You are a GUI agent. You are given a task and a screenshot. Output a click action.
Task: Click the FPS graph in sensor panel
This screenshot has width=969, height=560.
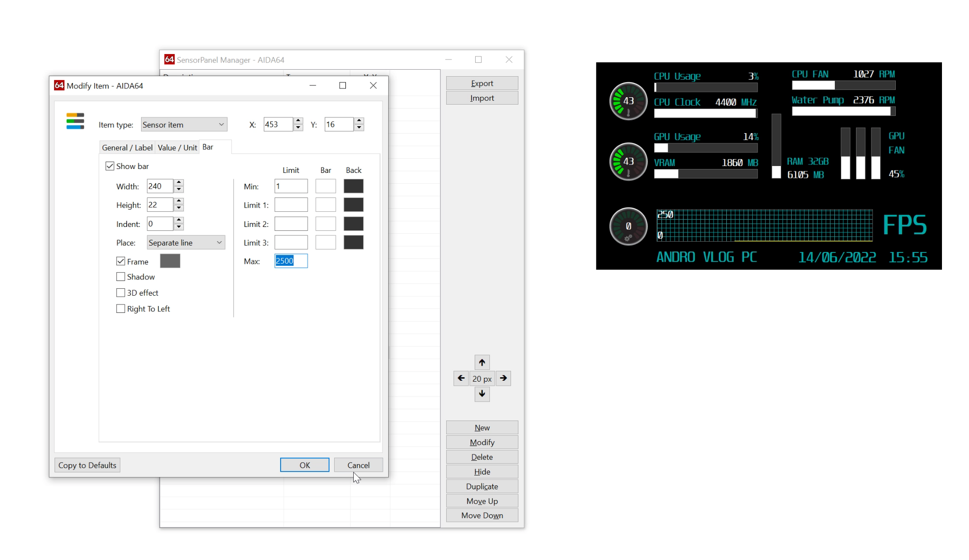click(764, 225)
